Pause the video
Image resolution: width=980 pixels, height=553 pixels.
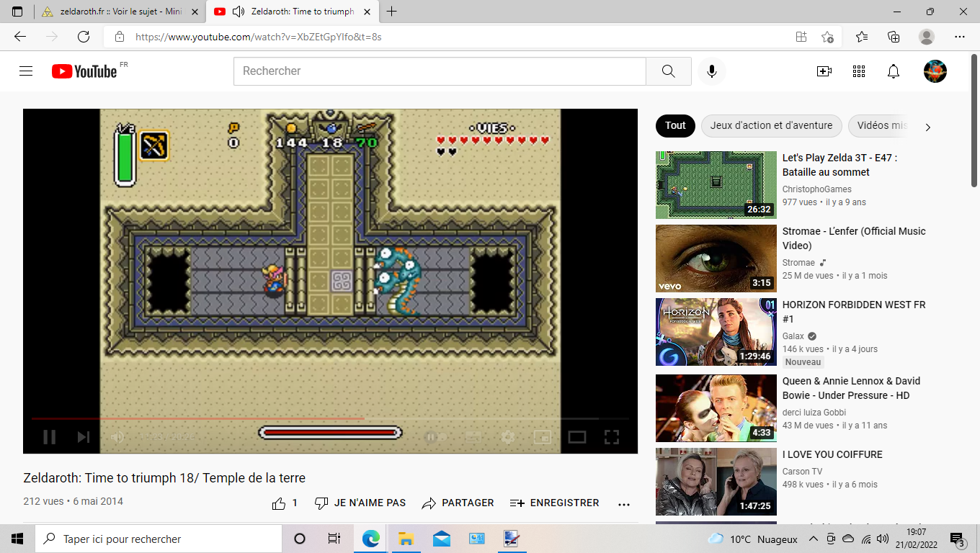pos(50,436)
